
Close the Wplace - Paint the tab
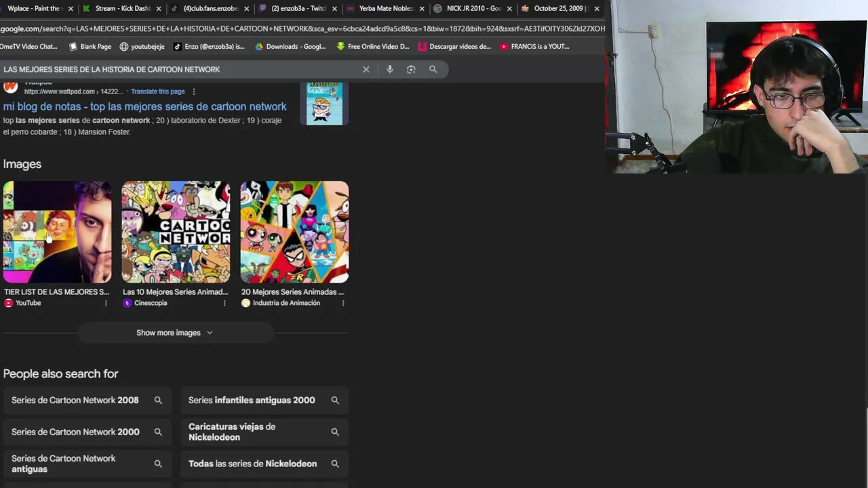pos(71,9)
